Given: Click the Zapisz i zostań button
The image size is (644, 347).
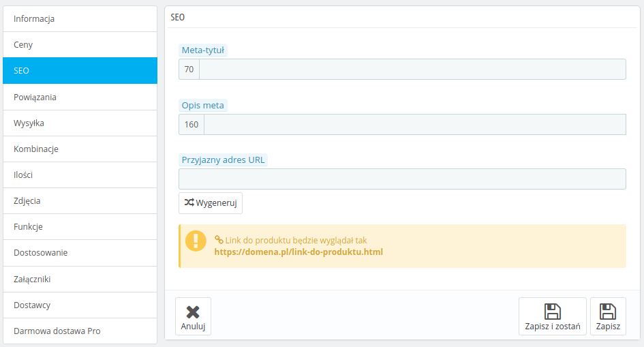Looking at the screenshot, I should tap(553, 316).
